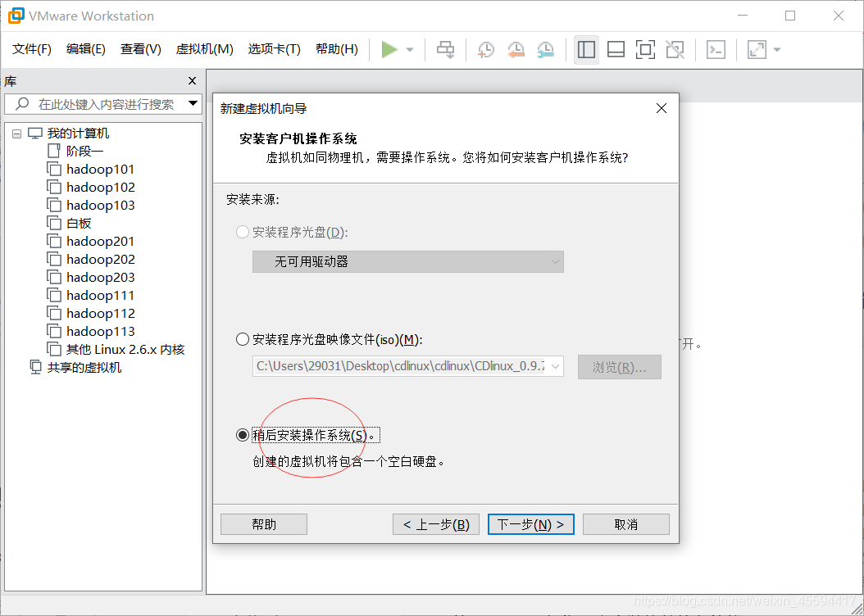Click the 帮助 button in wizard
Screen dimensions: 864x616
coord(264,524)
